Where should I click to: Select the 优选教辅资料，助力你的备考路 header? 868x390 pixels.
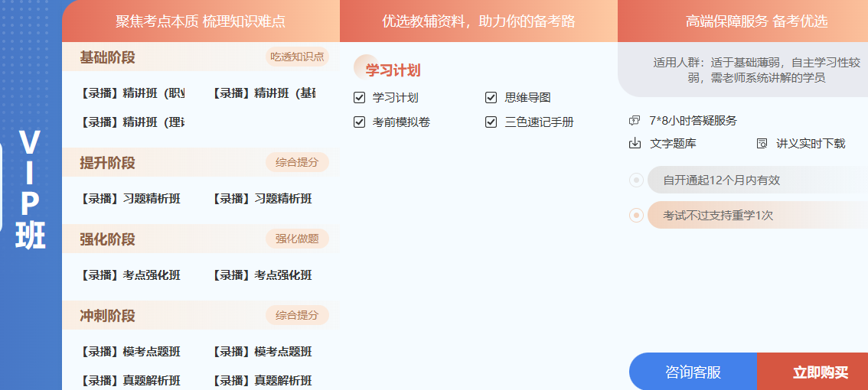point(479,21)
